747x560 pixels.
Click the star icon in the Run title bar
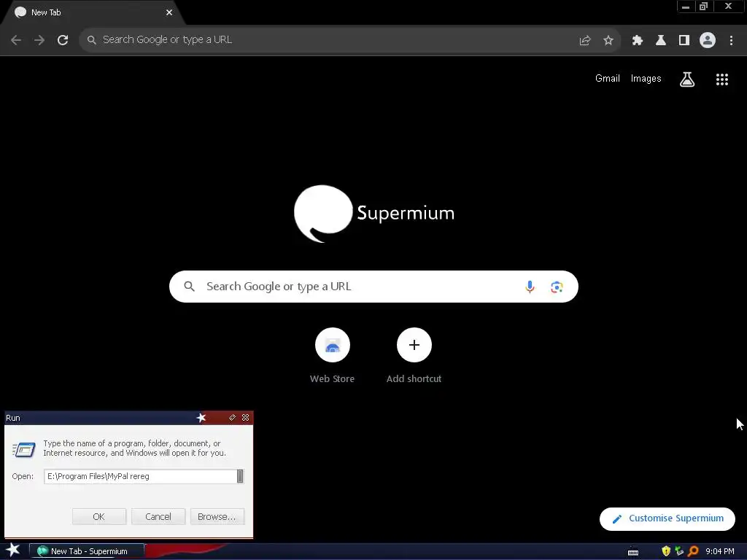[x=201, y=418]
